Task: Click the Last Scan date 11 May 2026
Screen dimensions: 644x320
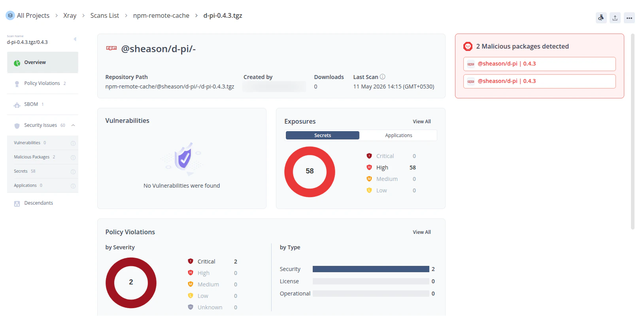Action: point(394,87)
